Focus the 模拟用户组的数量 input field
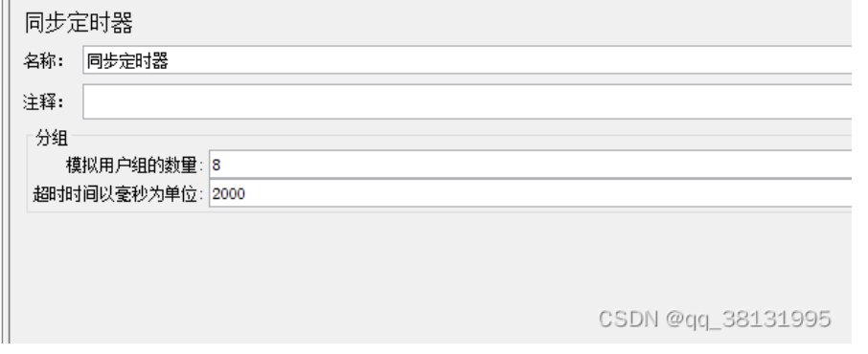Image resolution: width=868 pixels, height=354 pixels. (531, 165)
